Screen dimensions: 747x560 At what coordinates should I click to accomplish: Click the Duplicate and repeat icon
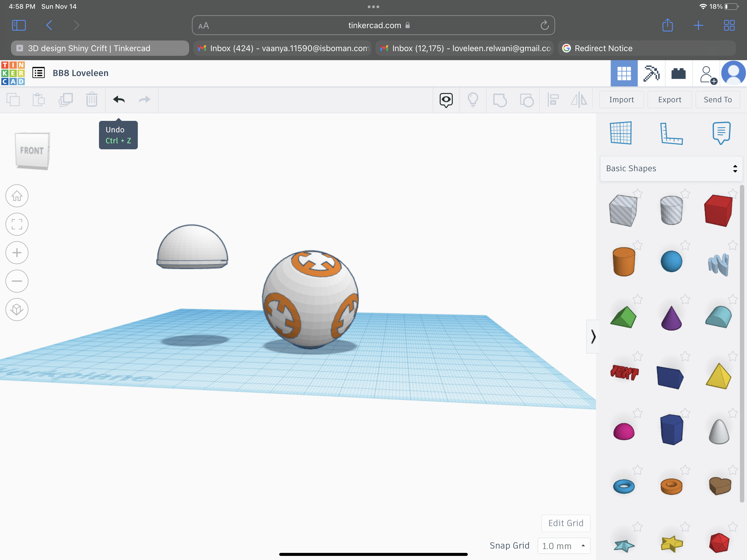click(66, 100)
